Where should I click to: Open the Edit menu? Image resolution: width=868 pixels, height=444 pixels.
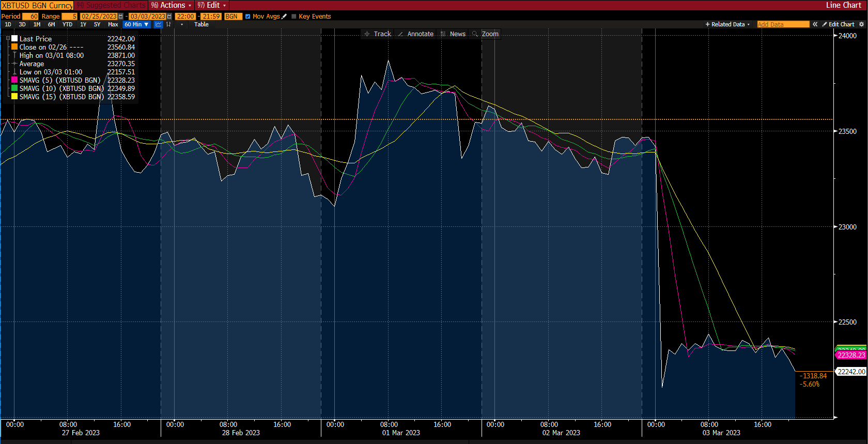[212, 5]
